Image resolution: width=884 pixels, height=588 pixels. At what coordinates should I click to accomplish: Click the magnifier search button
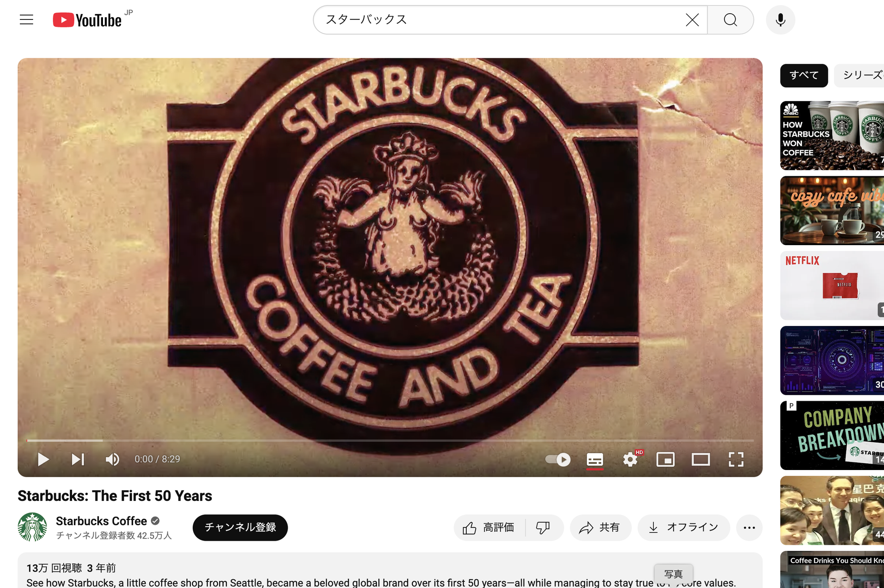click(x=730, y=20)
